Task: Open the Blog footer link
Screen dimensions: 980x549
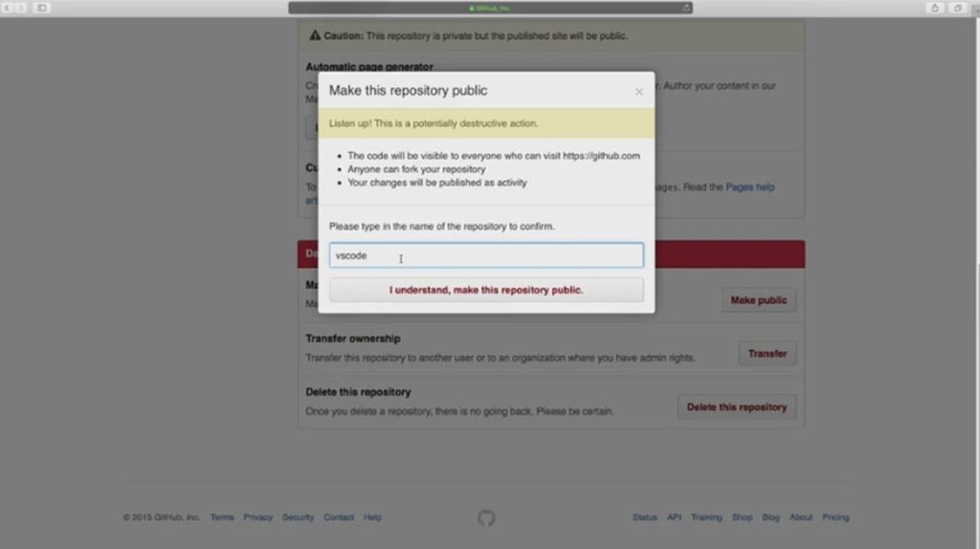Action: [x=770, y=517]
